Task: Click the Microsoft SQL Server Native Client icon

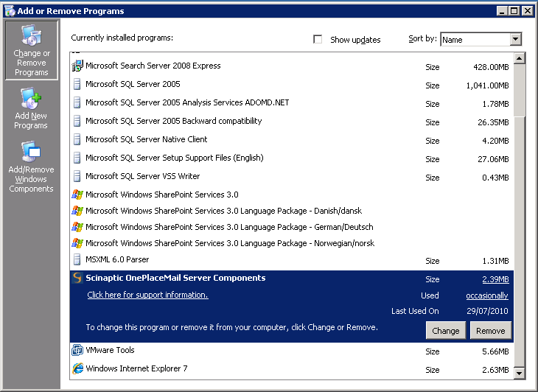Action: (x=77, y=139)
